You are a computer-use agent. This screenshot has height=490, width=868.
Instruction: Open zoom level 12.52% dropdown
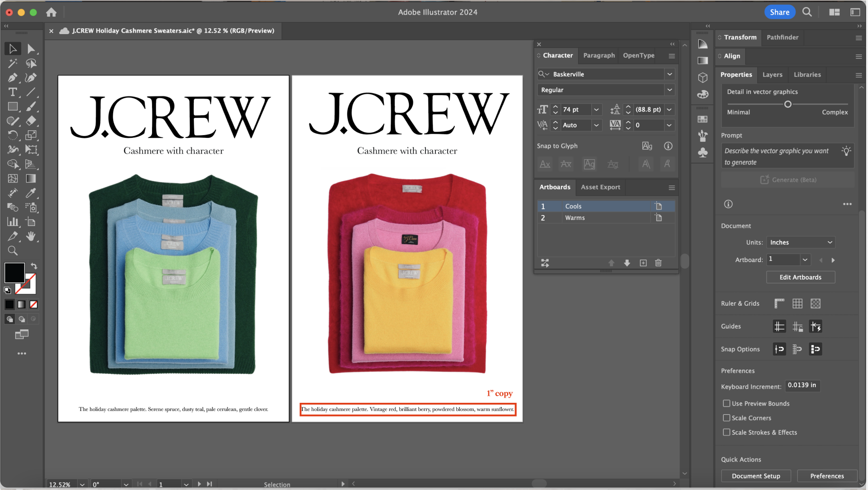(x=82, y=484)
